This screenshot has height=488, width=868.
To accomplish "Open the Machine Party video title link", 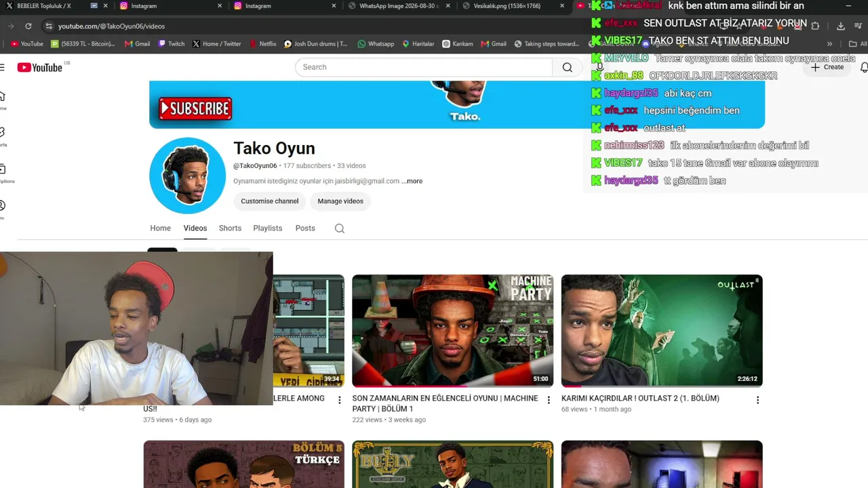I will [445, 403].
